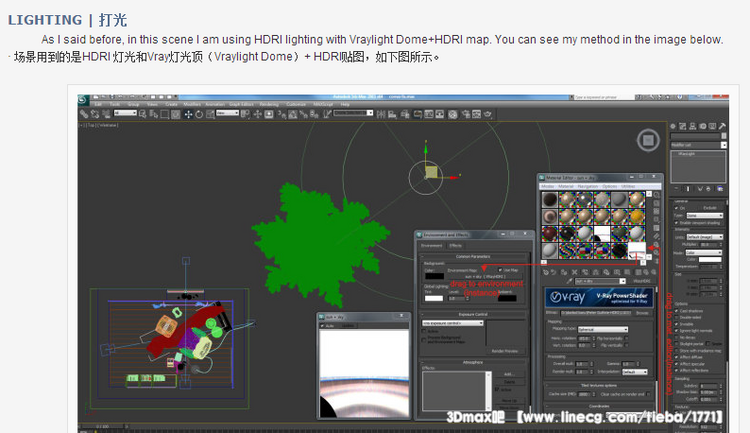Toggle Flip vertically checkbox
The image size is (750, 433).
626,345
